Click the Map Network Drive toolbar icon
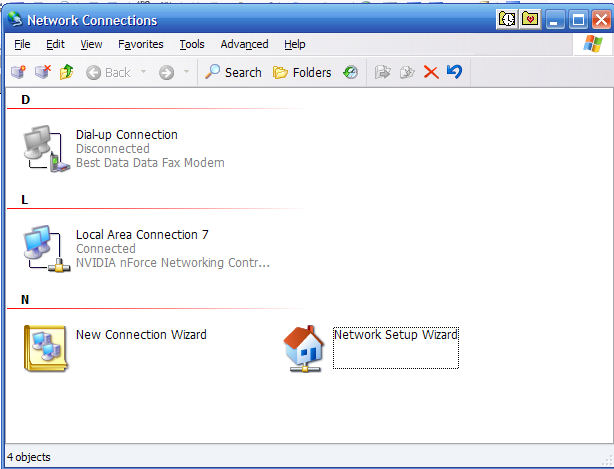 [18, 72]
